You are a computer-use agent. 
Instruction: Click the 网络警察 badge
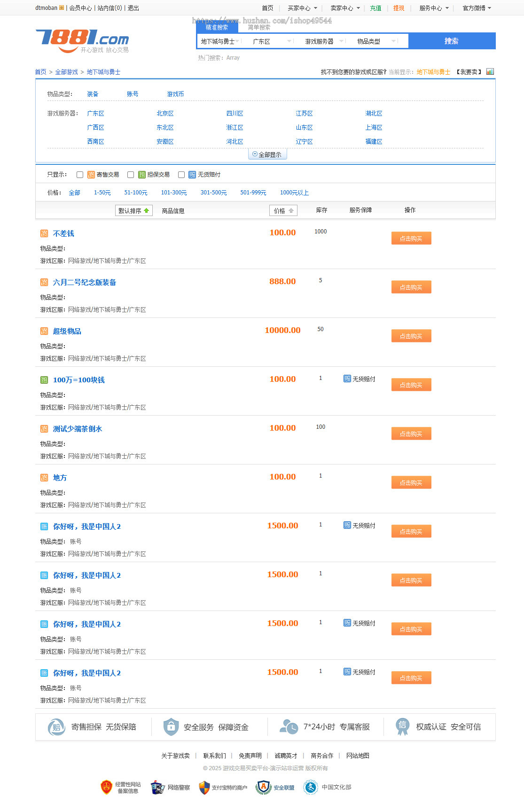point(170,787)
